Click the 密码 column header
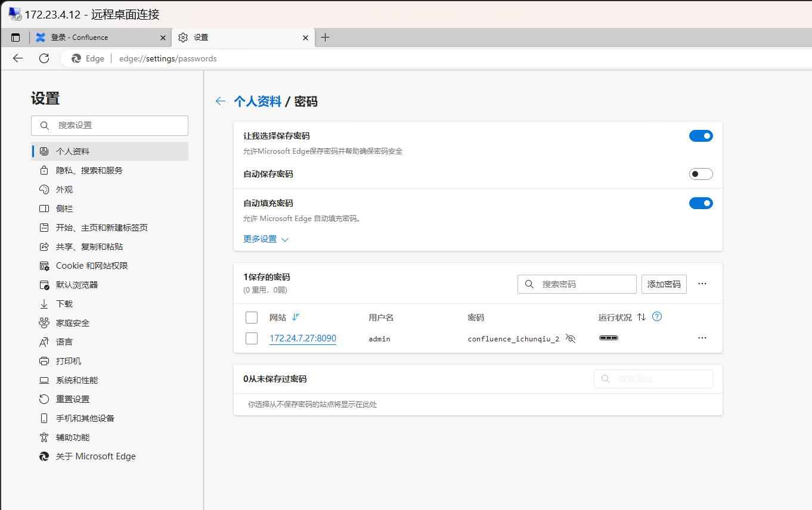Image resolution: width=812 pixels, height=510 pixels. point(476,318)
